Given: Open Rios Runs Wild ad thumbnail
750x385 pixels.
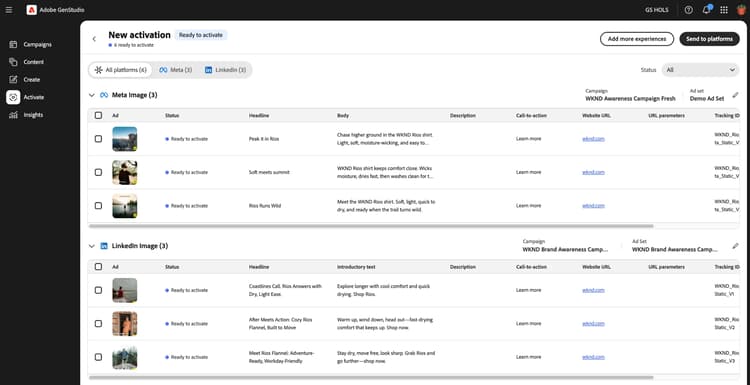Looking at the screenshot, I should [x=125, y=206].
